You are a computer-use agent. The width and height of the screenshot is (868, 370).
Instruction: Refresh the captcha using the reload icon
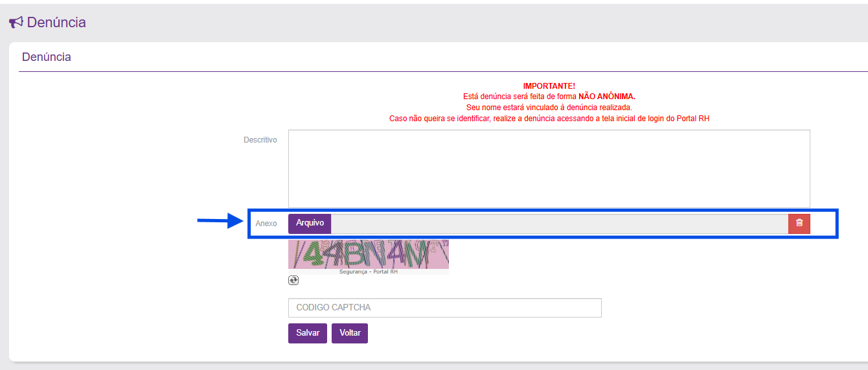pyautogui.click(x=293, y=280)
